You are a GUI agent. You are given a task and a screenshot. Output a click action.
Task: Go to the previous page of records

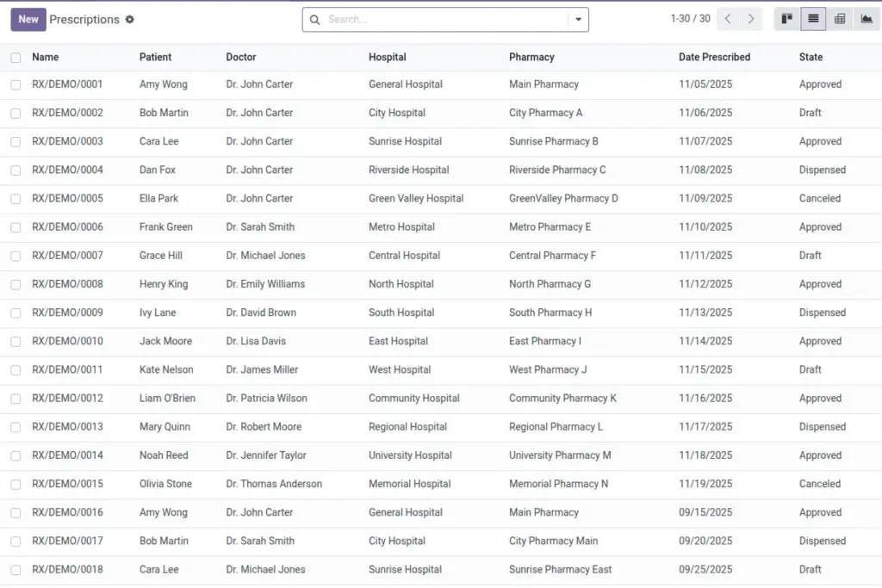[x=728, y=19]
